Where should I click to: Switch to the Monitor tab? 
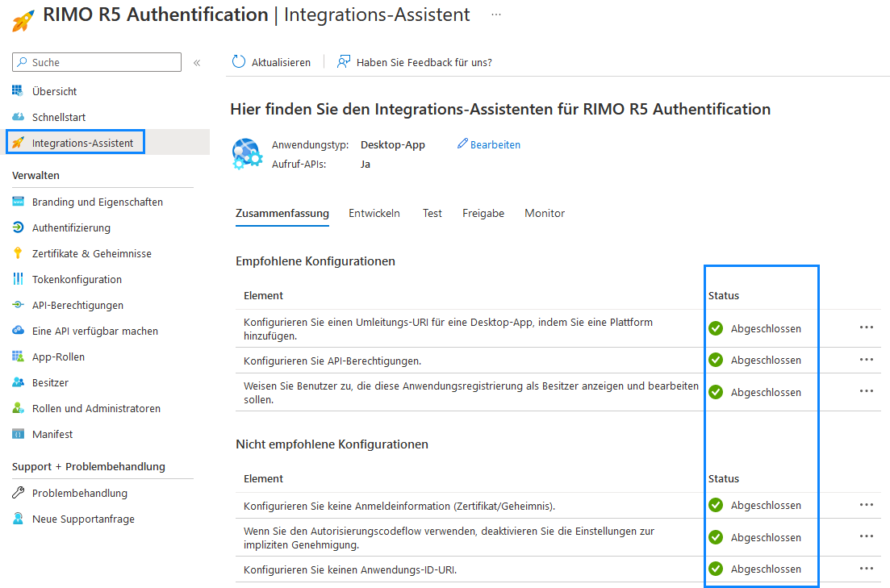(x=545, y=214)
